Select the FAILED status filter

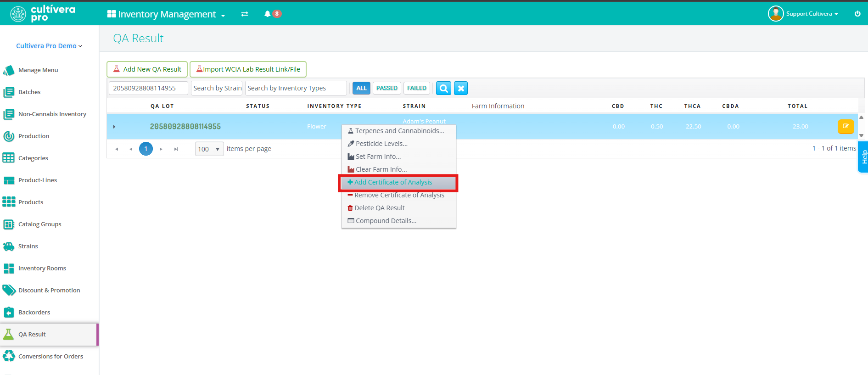click(417, 88)
